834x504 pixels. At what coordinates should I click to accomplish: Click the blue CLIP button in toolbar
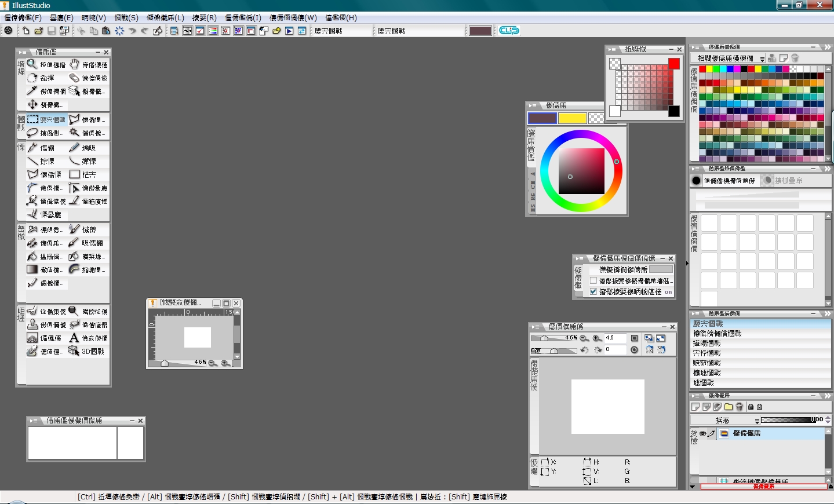509,31
